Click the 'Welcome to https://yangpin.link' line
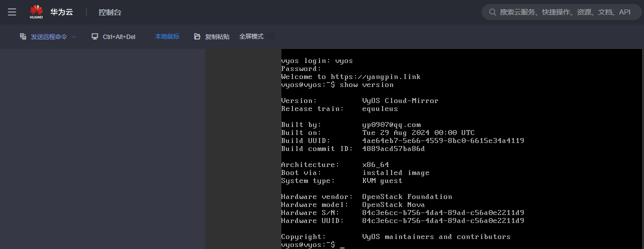The image size is (644, 249). point(351,76)
